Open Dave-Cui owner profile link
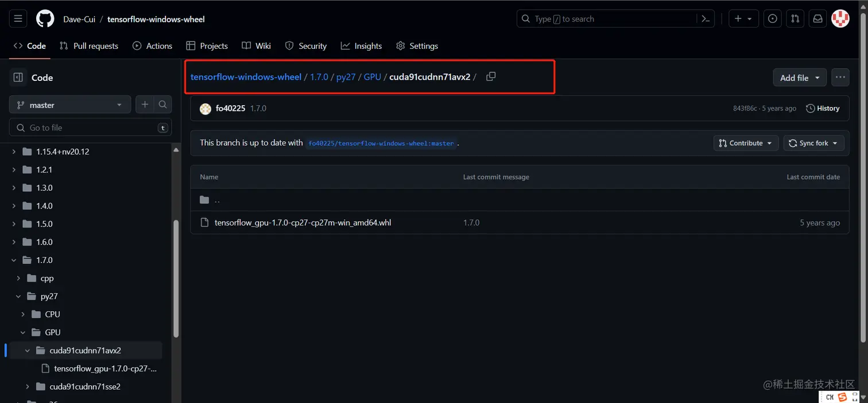868x403 pixels. pyautogui.click(x=79, y=19)
